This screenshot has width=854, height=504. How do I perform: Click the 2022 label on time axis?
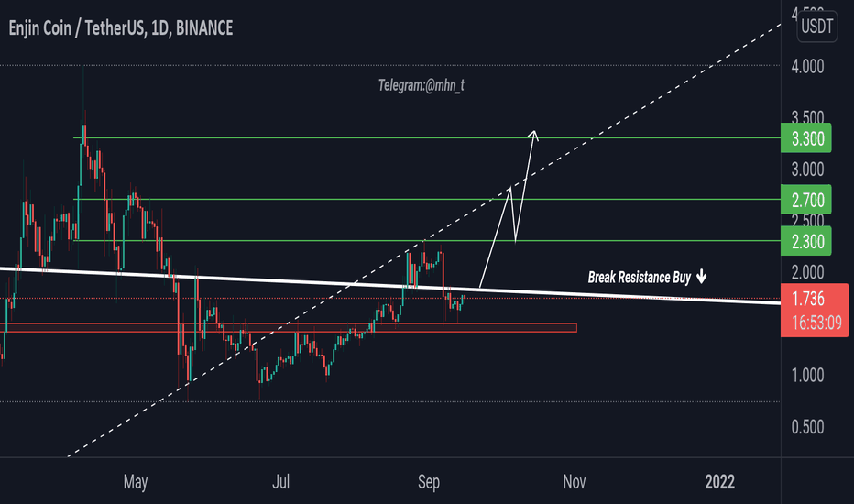point(719,482)
